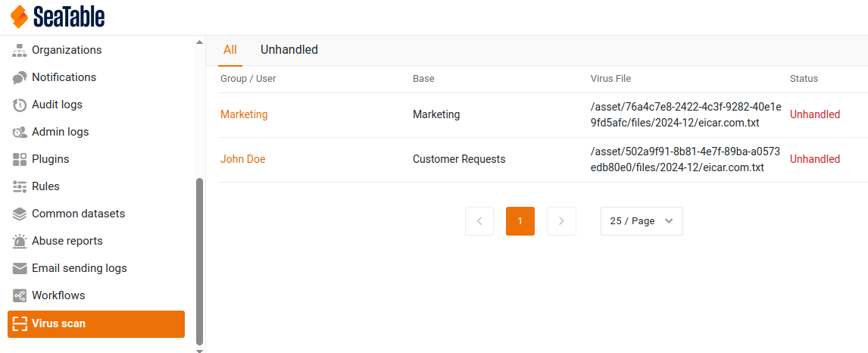The width and height of the screenshot is (868, 353).
Task: Click Unhandled status in John Doe row
Action: (815, 159)
